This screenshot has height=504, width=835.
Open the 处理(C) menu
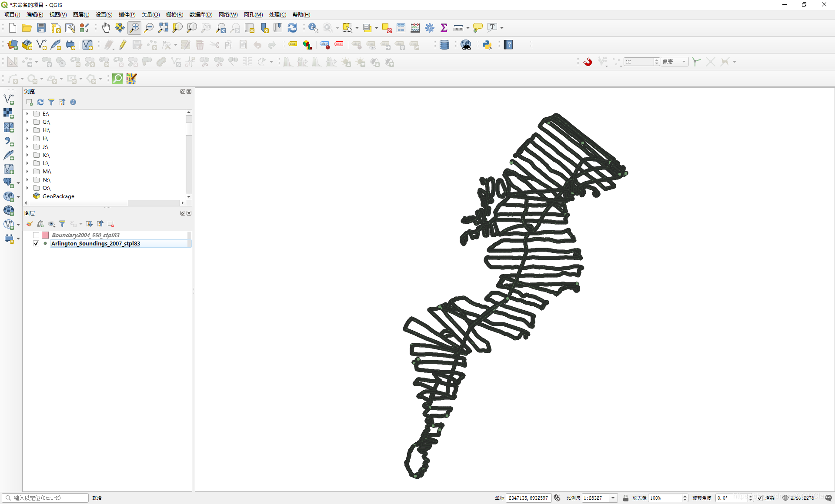pos(277,15)
